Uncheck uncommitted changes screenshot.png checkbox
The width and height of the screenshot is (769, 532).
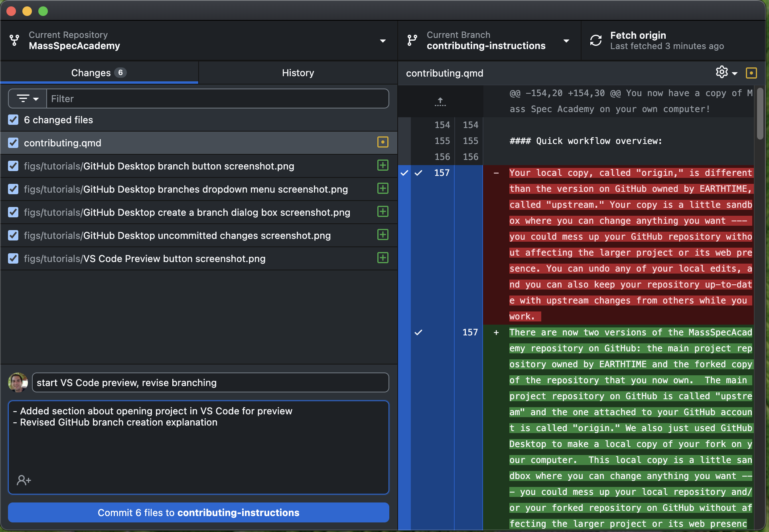click(x=13, y=235)
